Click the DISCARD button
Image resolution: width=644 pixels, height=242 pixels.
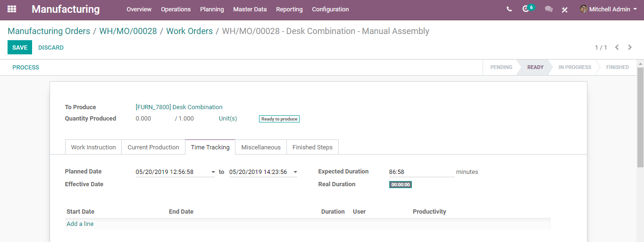[x=51, y=47]
